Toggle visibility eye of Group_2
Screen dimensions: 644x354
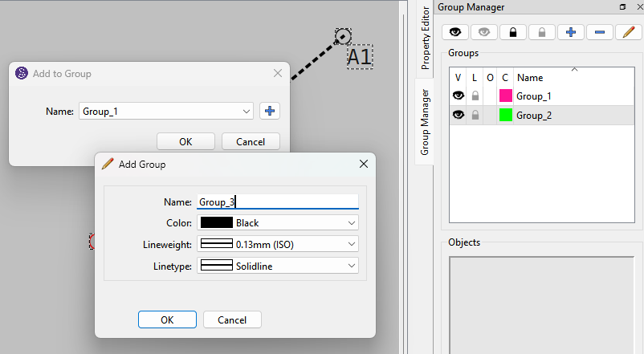coord(459,115)
